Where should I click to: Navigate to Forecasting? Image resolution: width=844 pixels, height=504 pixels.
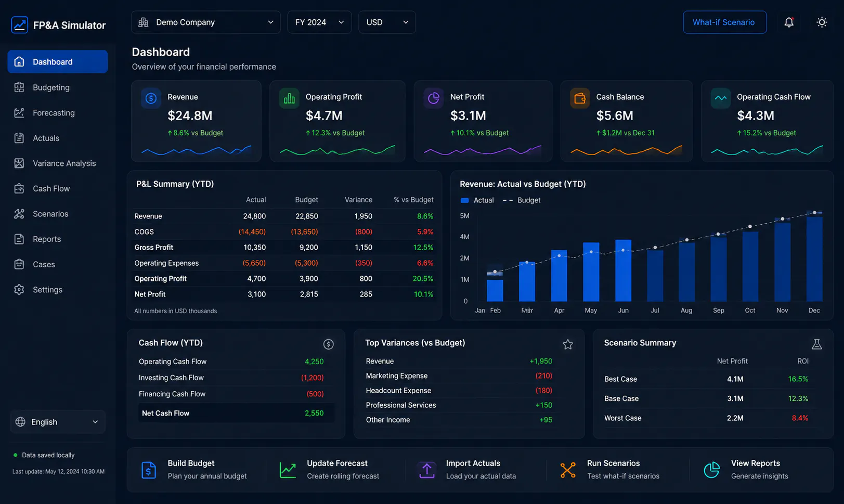pos(58,113)
